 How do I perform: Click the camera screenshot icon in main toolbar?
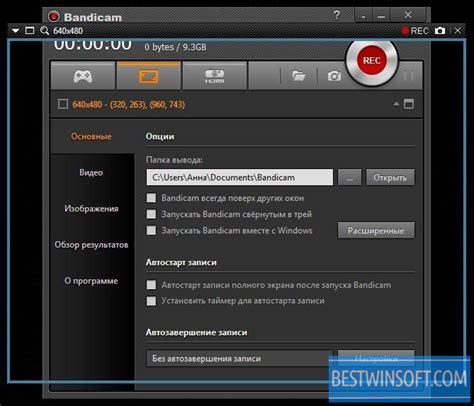[334, 76]
